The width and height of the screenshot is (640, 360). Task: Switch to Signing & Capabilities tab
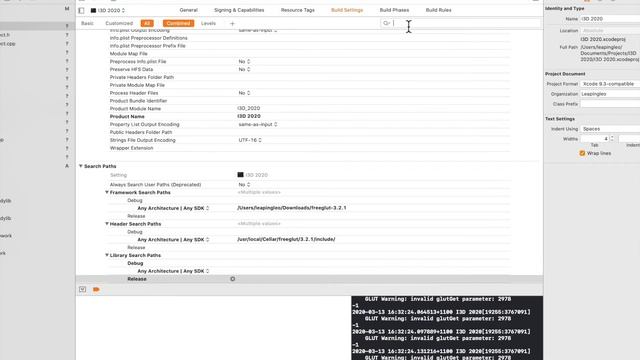click(x=239, y=10)
